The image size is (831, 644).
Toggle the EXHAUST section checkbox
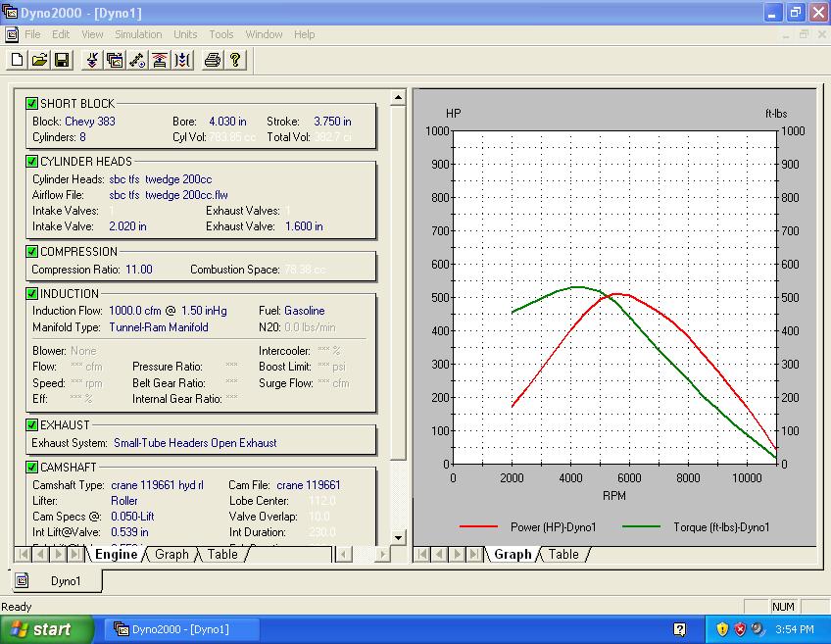click(32, 425)
